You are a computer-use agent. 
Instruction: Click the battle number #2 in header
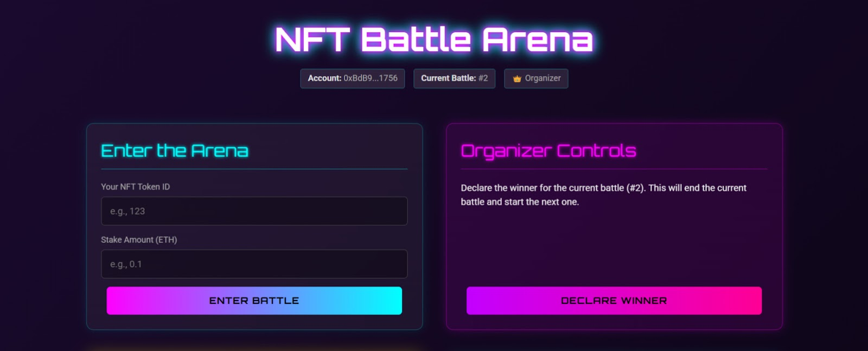pyautogui.click(x=484, y=78)
